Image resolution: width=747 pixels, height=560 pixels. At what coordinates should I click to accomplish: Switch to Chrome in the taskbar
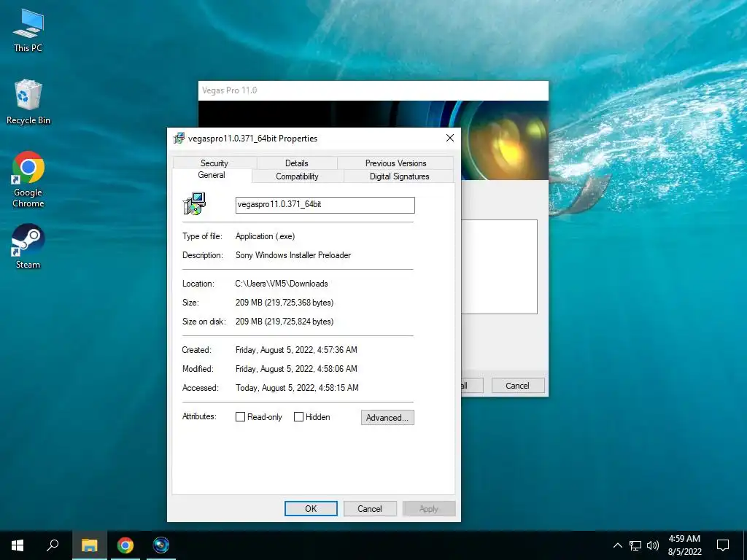[x=125, y=545]
